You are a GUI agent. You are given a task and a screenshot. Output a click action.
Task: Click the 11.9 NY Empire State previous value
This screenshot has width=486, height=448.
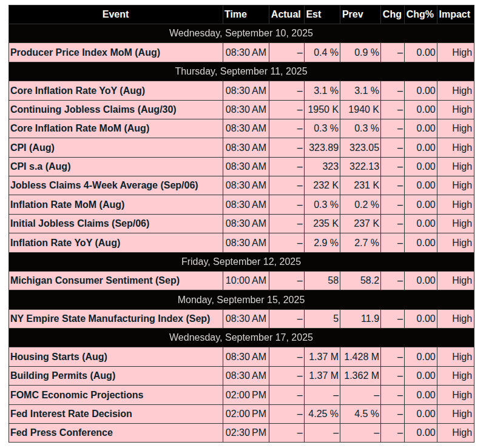point(360,318)
